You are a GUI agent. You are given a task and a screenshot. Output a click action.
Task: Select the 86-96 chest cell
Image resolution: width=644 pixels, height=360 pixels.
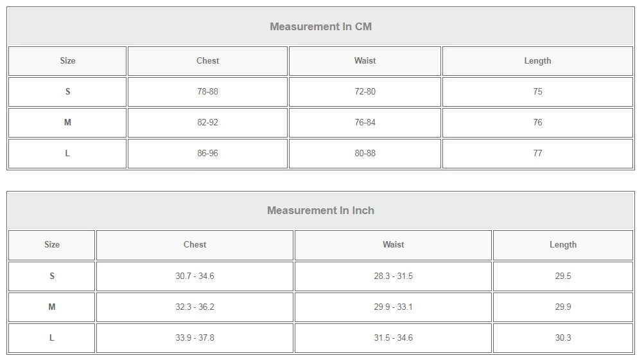(207, 154)
